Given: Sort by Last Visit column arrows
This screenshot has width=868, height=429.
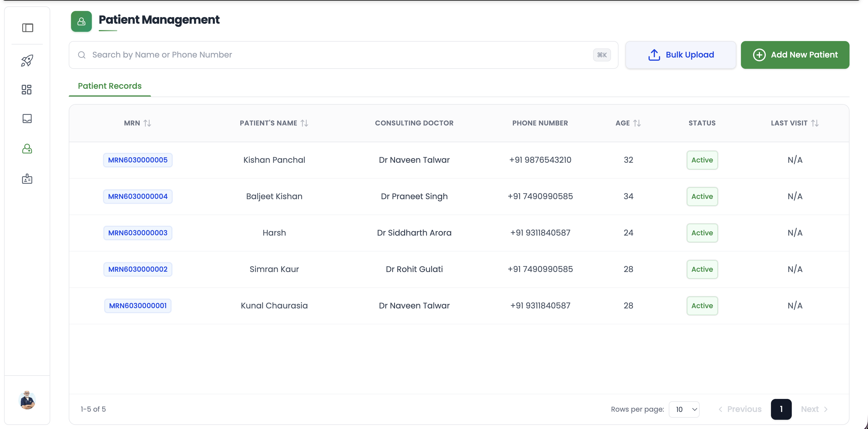Looking at the screenshot, I should coord(815,123).
